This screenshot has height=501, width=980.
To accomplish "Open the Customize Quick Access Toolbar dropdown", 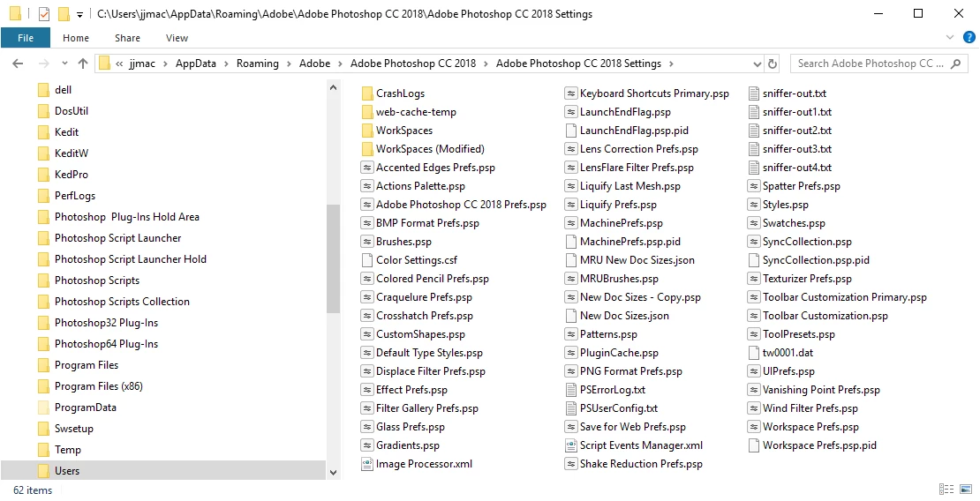I will tap(80, 14).
